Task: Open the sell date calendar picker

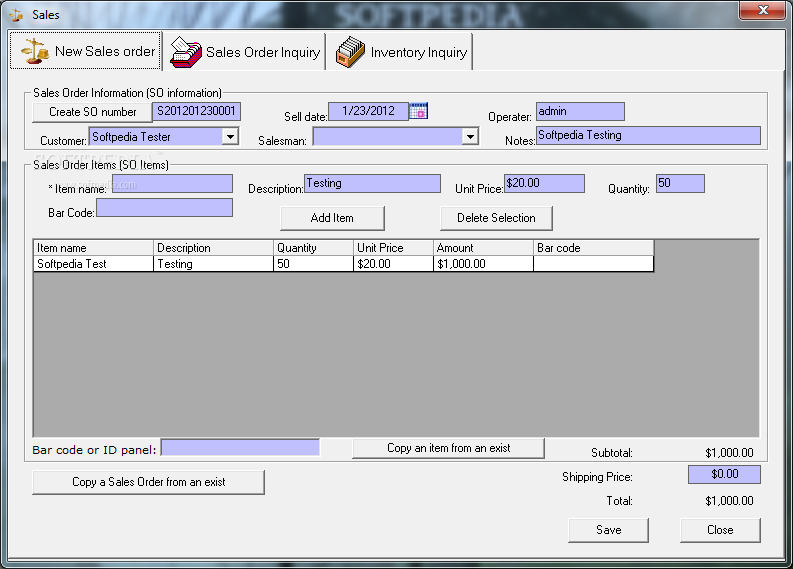Action: pos(418,111)
